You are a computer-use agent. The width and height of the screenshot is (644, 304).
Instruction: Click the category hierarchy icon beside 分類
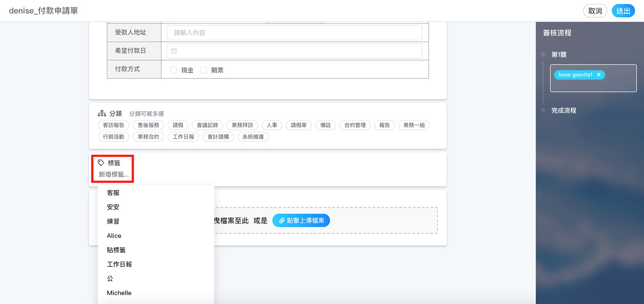tap(102, 113)
